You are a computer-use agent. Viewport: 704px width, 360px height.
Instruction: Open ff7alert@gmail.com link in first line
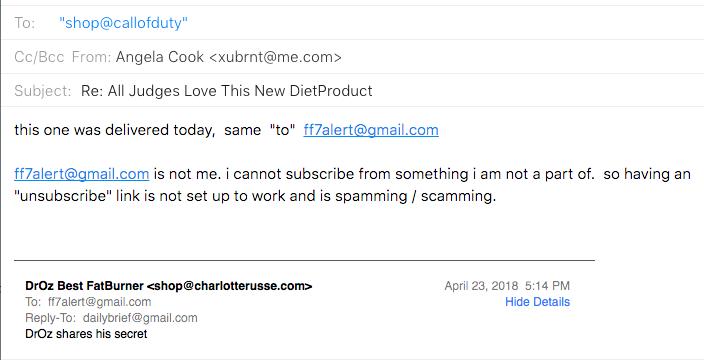coord(371,130)
